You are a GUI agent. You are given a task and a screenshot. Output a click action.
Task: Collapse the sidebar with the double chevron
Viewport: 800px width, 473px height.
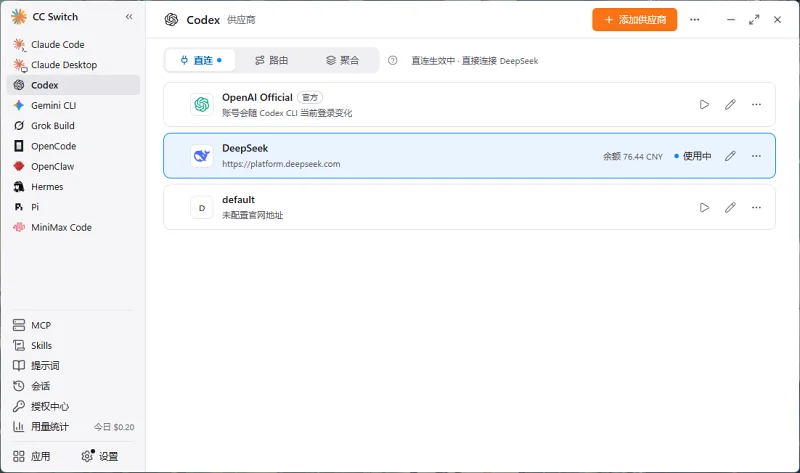click(x=129, y=17)
